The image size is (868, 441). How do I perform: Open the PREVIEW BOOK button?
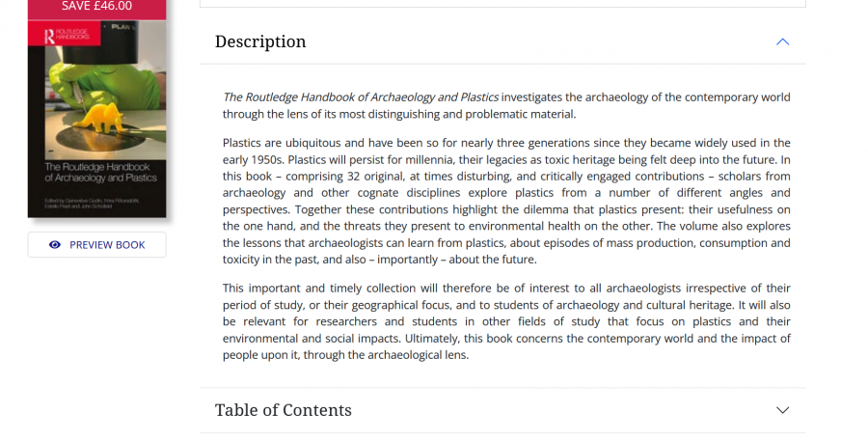point(96,245)
